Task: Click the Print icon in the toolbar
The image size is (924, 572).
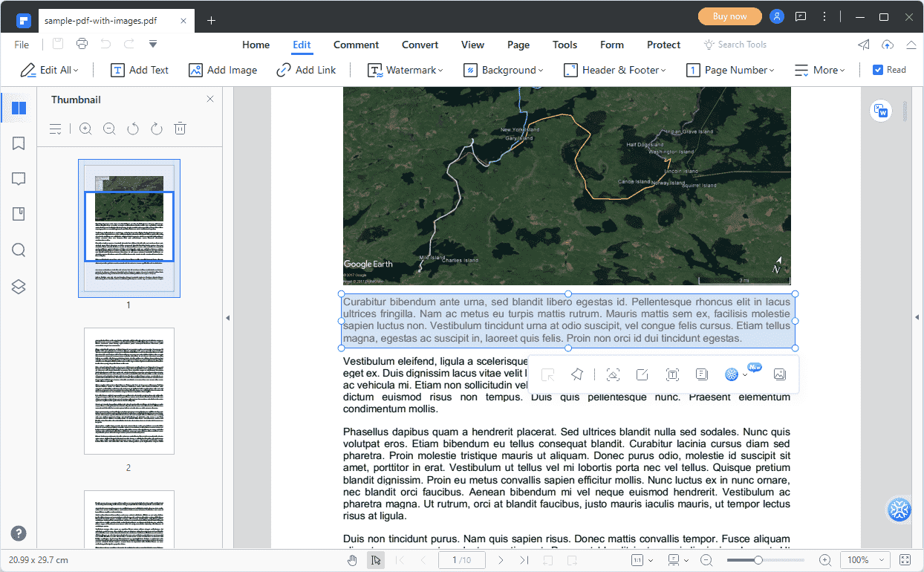Action: pyautogui.click(x=82, y=44)
